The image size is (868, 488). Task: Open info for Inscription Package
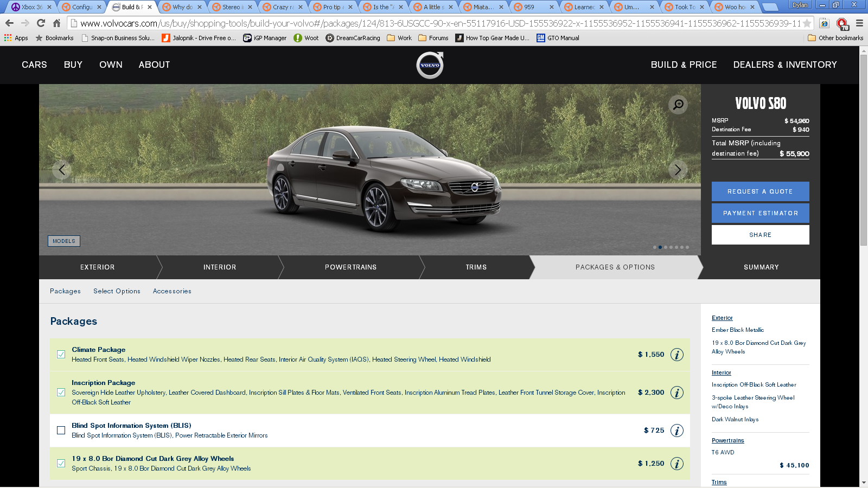pyautogui.click(x=676, y=393)
